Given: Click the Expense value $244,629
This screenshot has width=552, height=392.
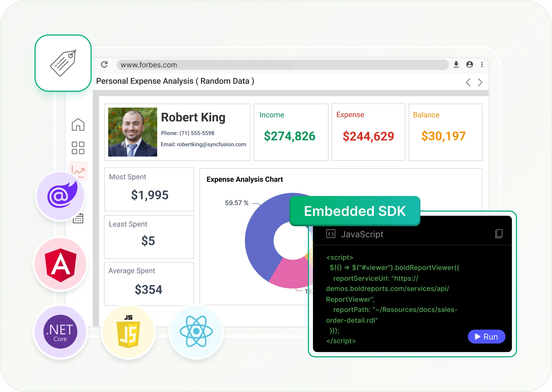Looking at the screenshot, I should 368,136.
